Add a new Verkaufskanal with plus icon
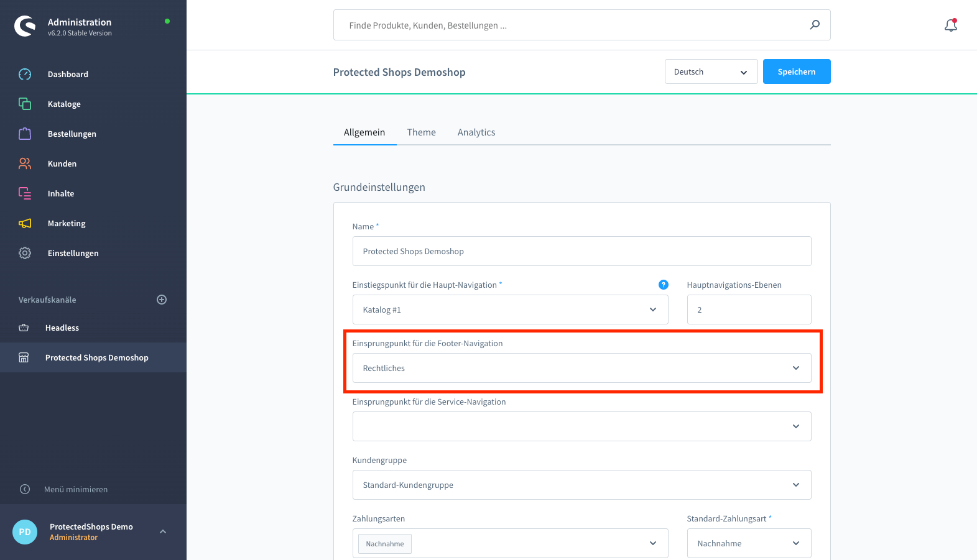Screen dimensions: 977x560 (162, 300)
